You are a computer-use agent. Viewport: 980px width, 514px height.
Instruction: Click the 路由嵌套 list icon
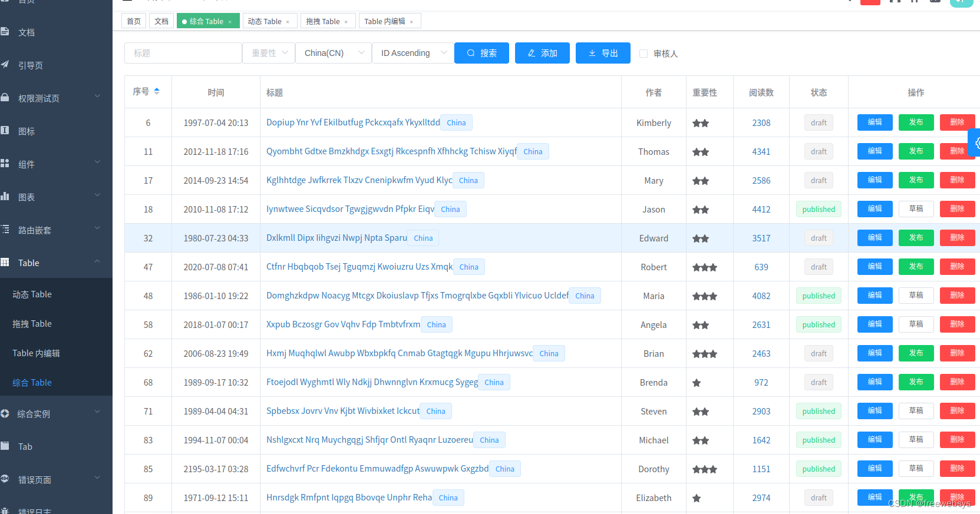coord(5,230)
